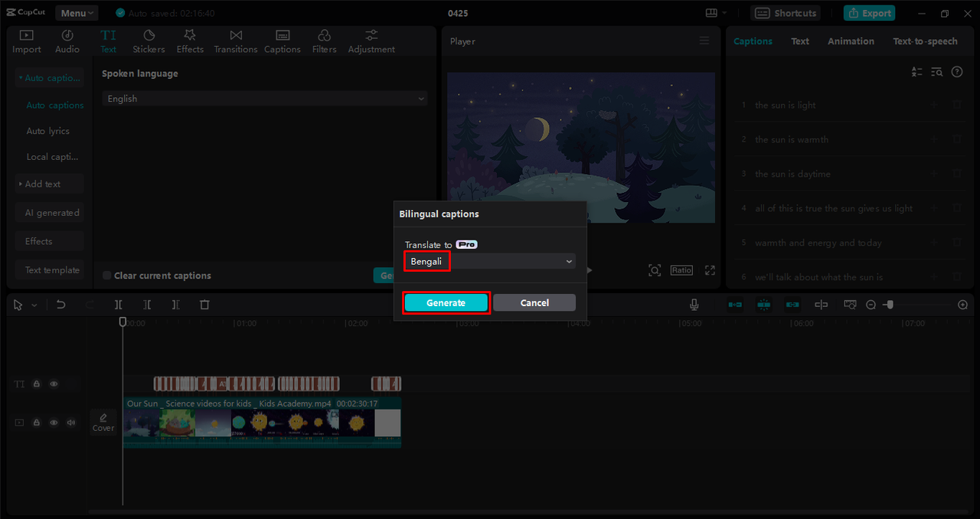
Task: Click the preview axis split icon in timeline toolbar
Action: pos(822,305)
